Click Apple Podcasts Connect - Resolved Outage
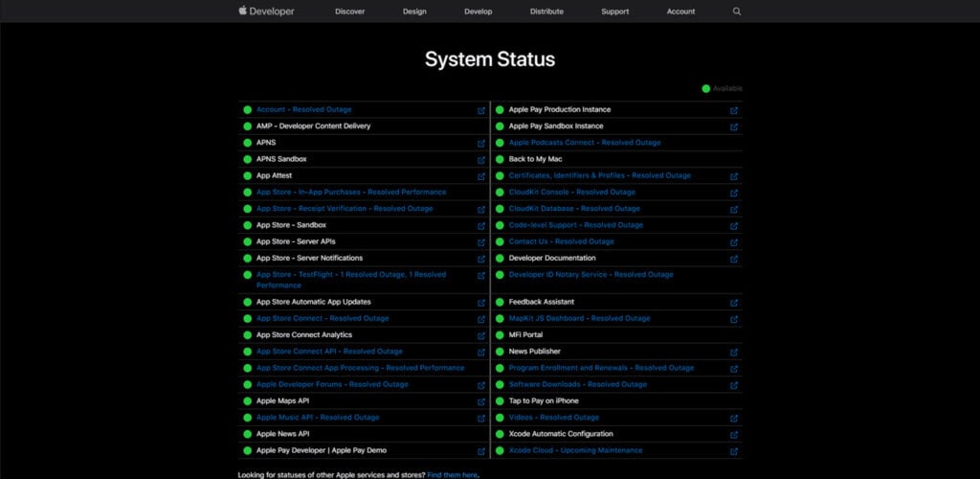 point(585,143)
